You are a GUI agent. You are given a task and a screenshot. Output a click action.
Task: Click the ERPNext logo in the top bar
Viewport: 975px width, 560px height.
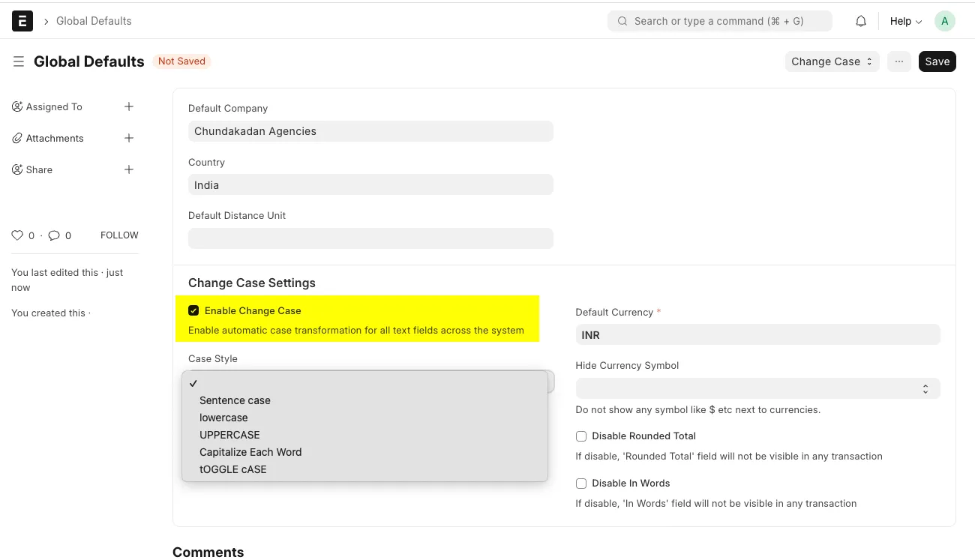[x=22, y=21]
